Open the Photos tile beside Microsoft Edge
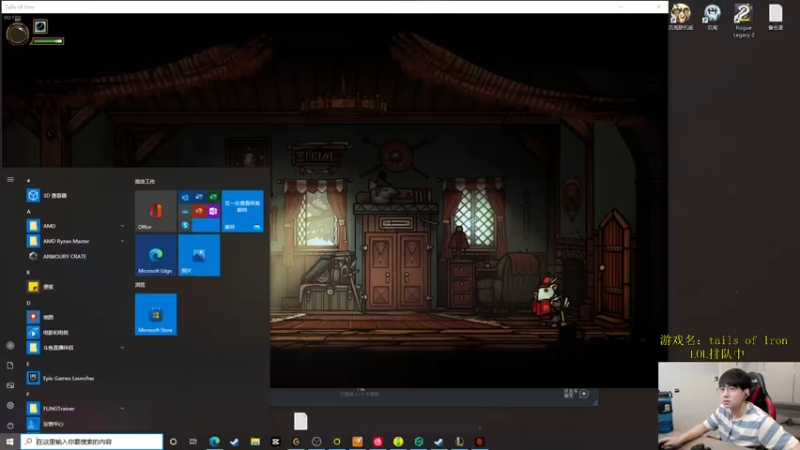 tap(199, 255)
